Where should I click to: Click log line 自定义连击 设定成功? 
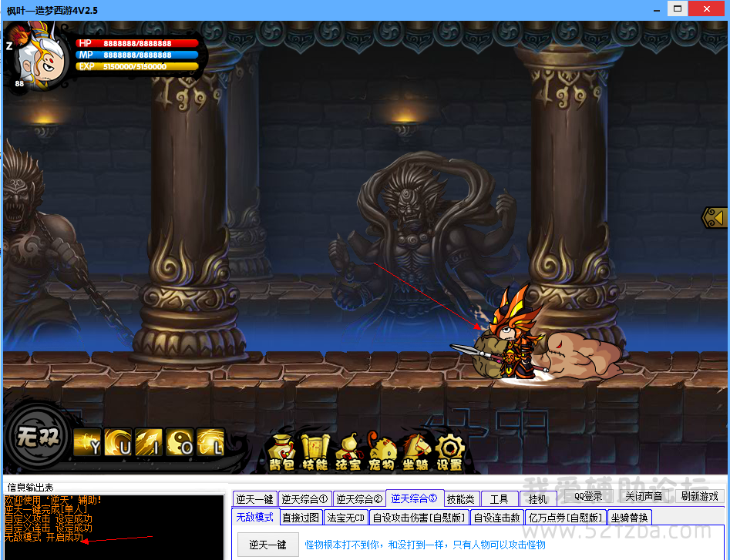click(x=49, y=528)
